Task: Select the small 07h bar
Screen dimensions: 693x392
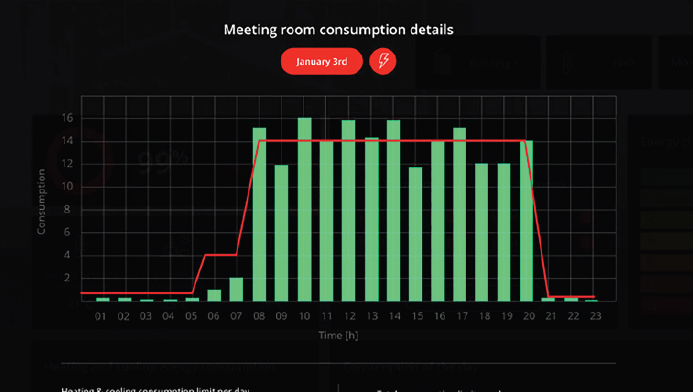Action: pos(236,289)
